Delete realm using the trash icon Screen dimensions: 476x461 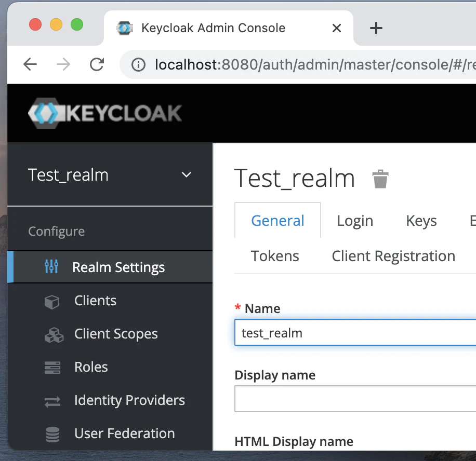click(x=380, y=179)
